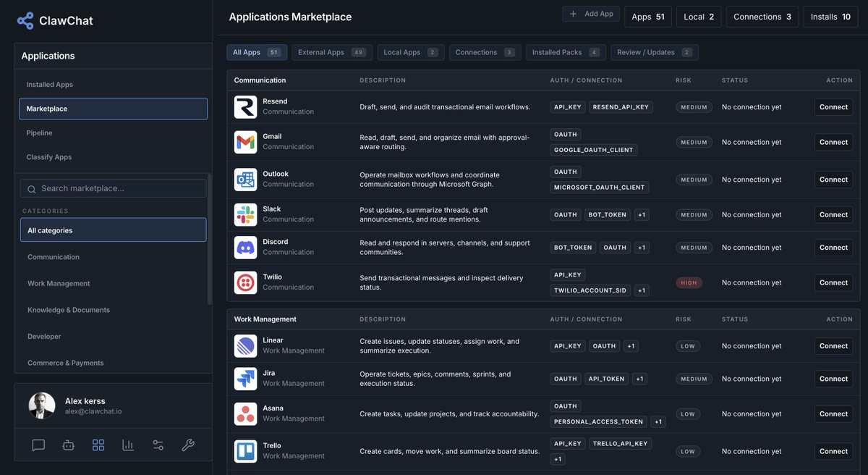The width and height of the screenshot is (868, 475).
Task: Open the sliders settings icon
Action: point(158,445)
